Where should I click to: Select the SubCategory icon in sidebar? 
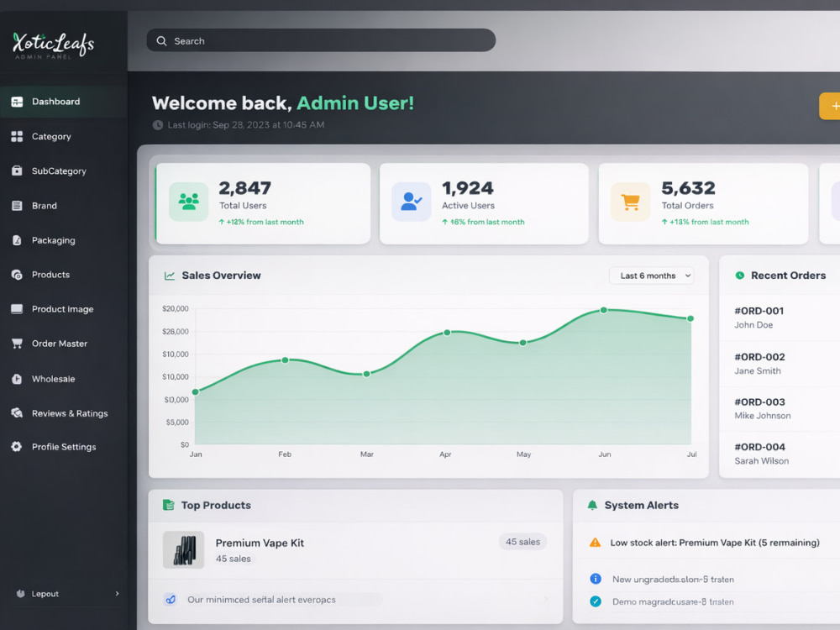(17, 171)
